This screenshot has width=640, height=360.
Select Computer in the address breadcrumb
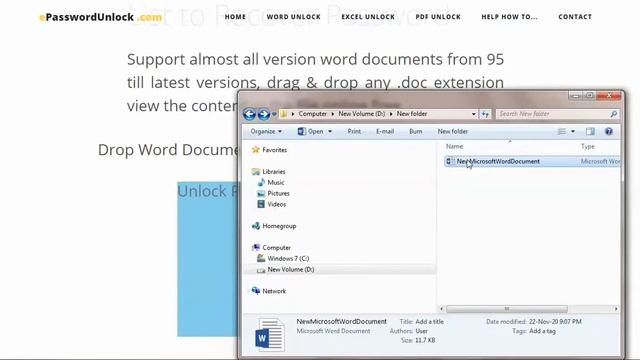(313, 114)
